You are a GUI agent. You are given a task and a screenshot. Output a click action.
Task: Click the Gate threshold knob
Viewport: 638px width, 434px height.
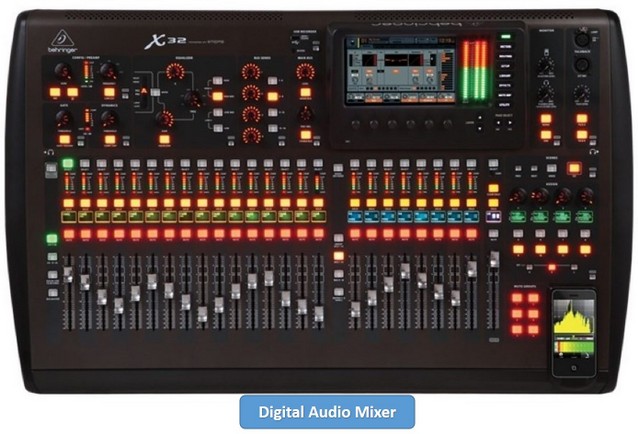63,119
